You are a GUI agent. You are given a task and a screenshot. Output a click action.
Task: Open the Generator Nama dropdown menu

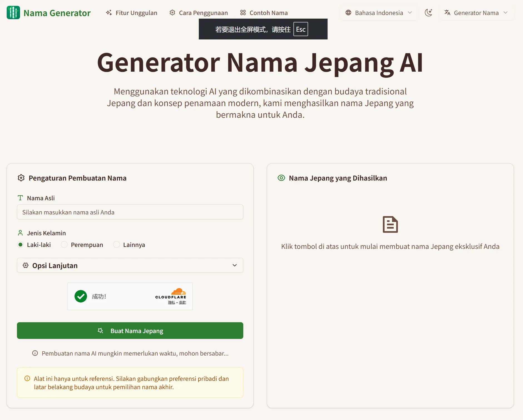tap(476, 13)
